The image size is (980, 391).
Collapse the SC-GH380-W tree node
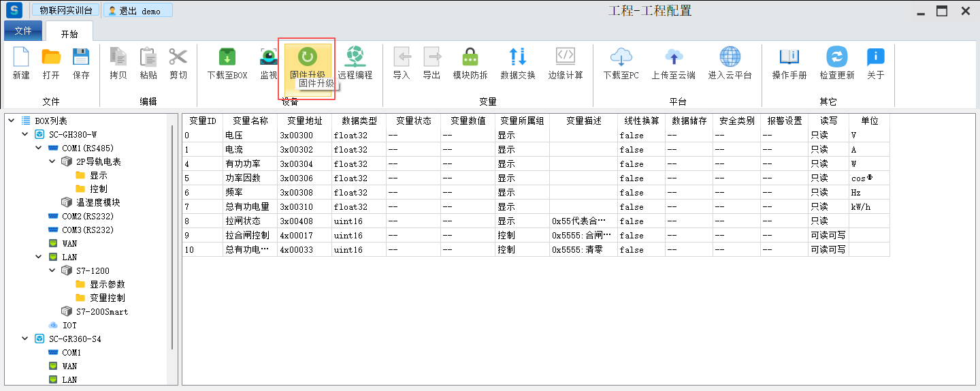[25, 134]
